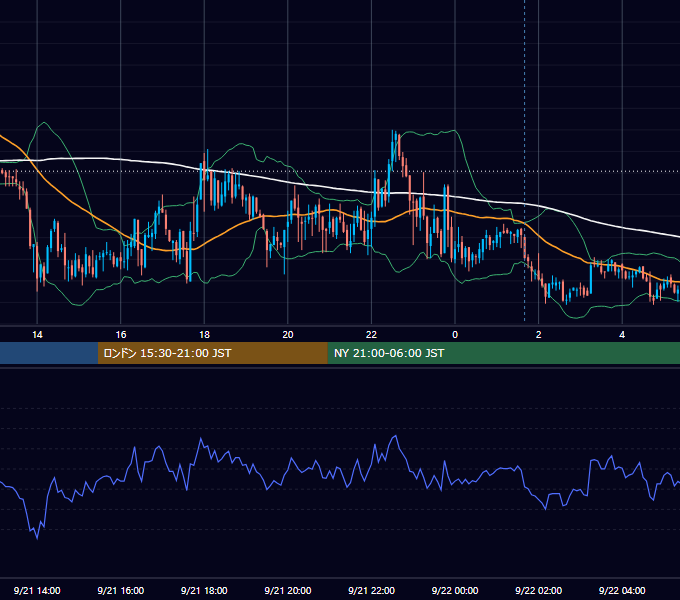Click the blue session bar before London
The width and height of the screenshot is (680, 600).
(49, 353)
